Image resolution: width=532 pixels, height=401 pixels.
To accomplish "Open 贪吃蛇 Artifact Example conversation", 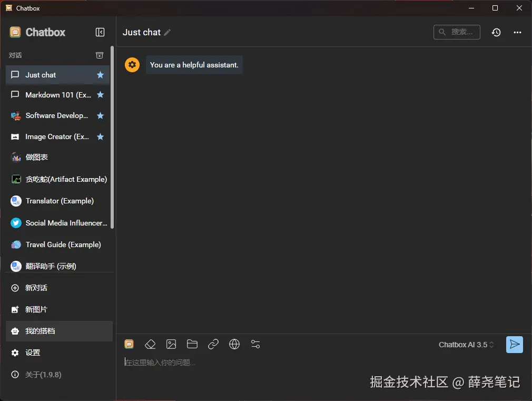I will (57, 179).
